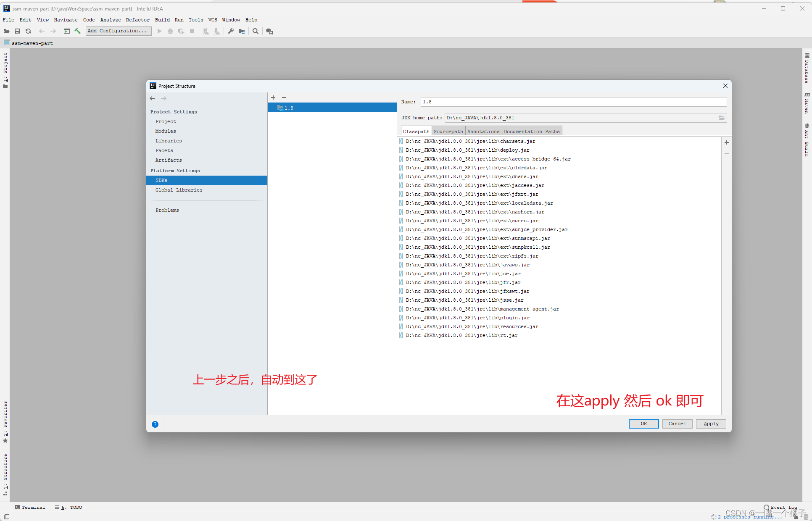Click tool window toggle icon bottom-left
Viewport: 812px width, 521px height.
coord(6,517)
